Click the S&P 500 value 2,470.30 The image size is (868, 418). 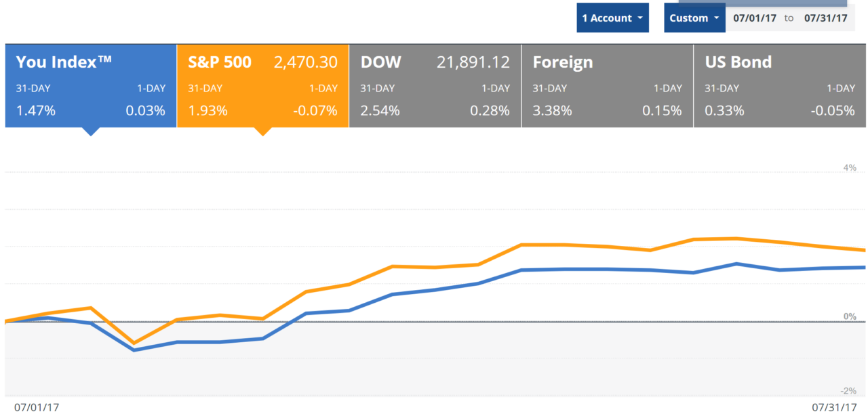coord(305,62)
